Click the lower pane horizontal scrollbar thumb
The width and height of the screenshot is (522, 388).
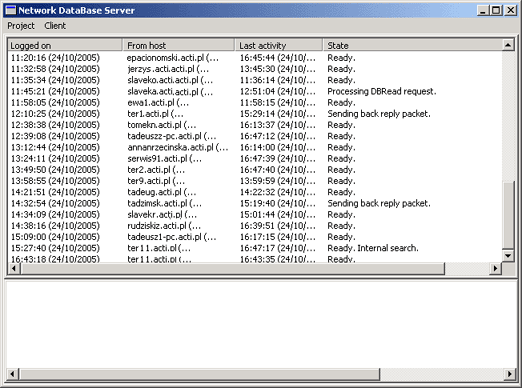point(199,374)
